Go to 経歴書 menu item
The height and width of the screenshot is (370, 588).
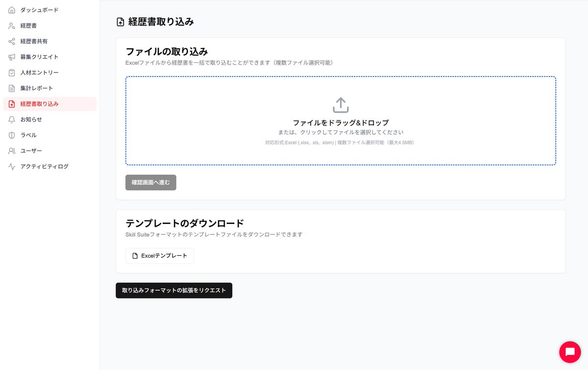(50, 25)
